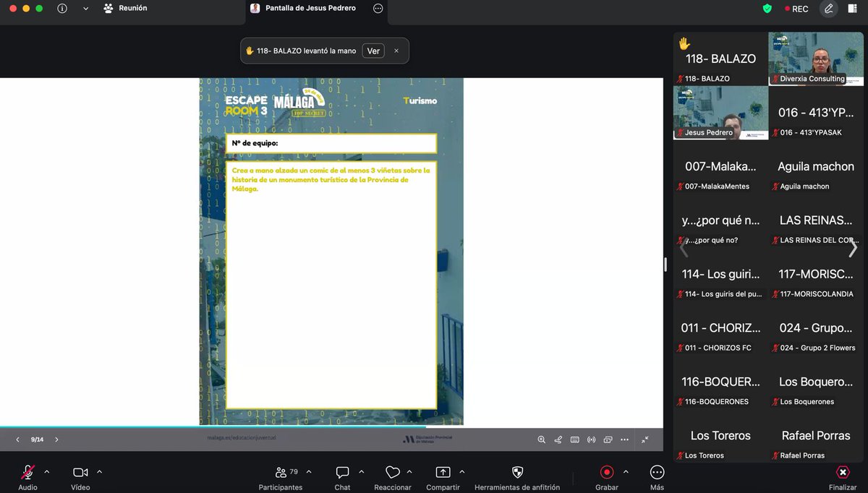Expand chat options arrow
868x493 pixels.
362,471
